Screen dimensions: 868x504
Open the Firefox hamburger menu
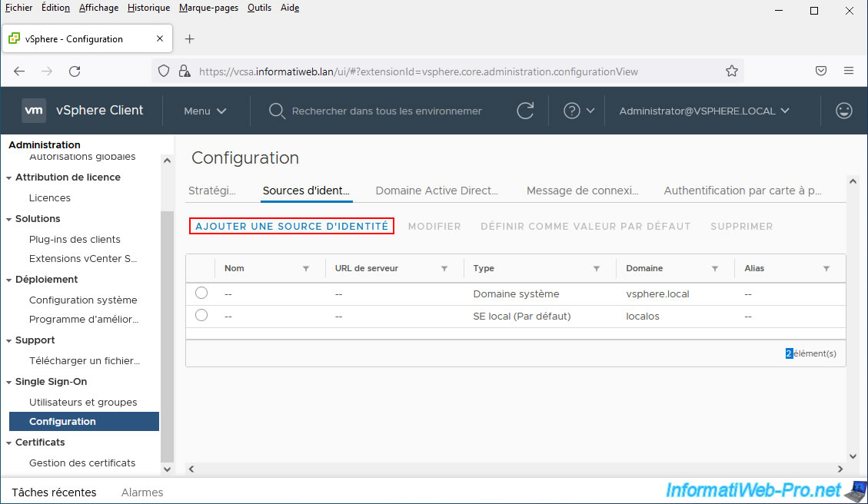click(x=849, y=71)
